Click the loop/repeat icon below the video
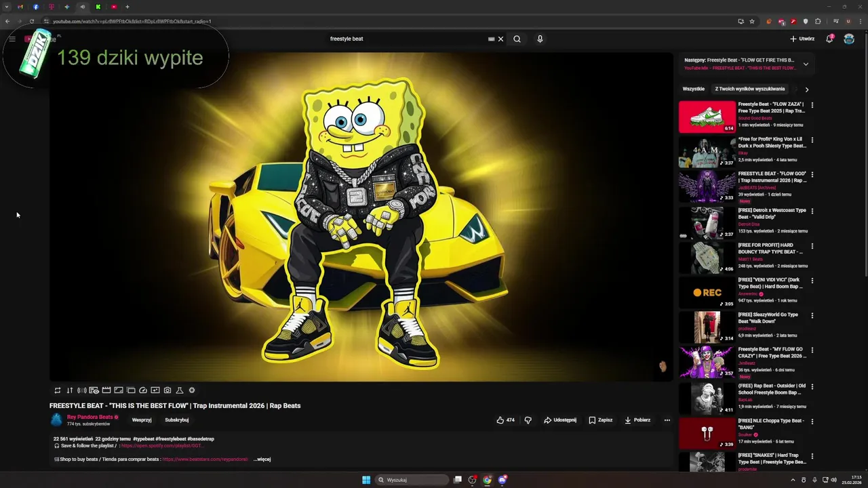868x488 pixels. pyautogui.click(x=58, y=390)
